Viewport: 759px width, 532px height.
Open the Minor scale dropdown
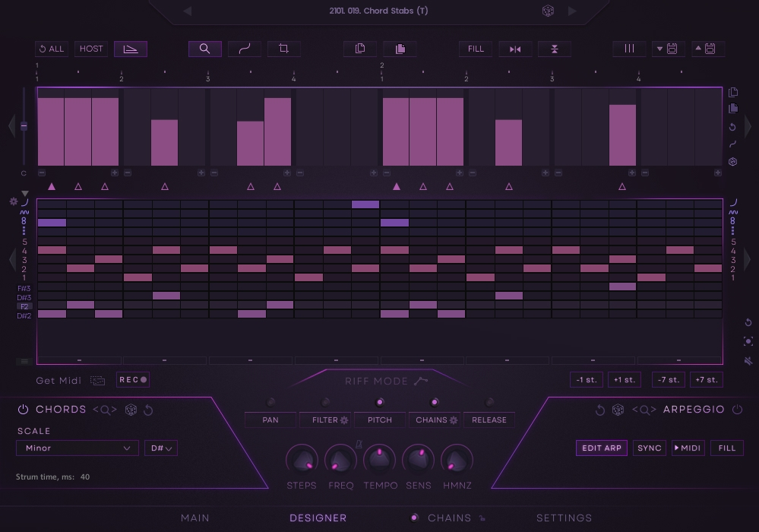[77, 448]
